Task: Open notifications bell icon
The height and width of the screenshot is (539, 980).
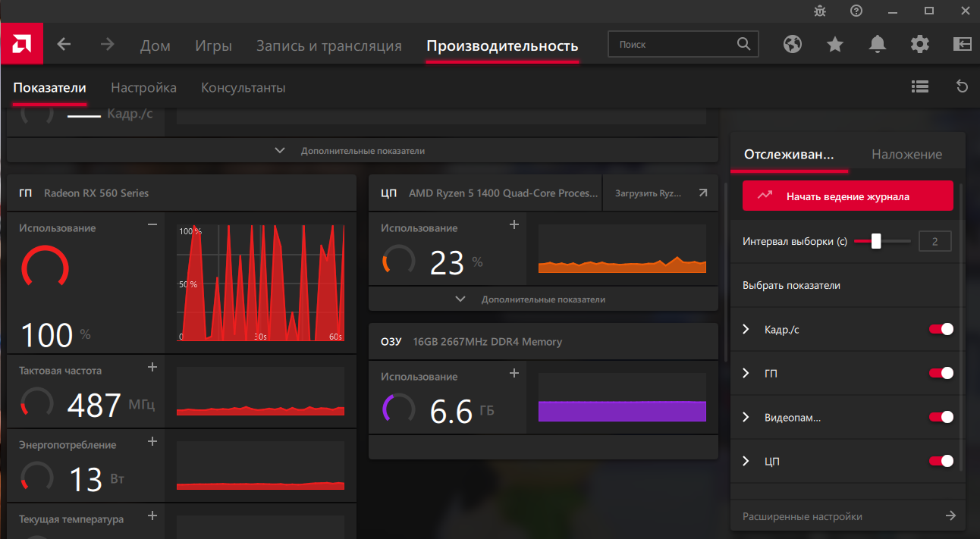Action: [x=878, y=45]
